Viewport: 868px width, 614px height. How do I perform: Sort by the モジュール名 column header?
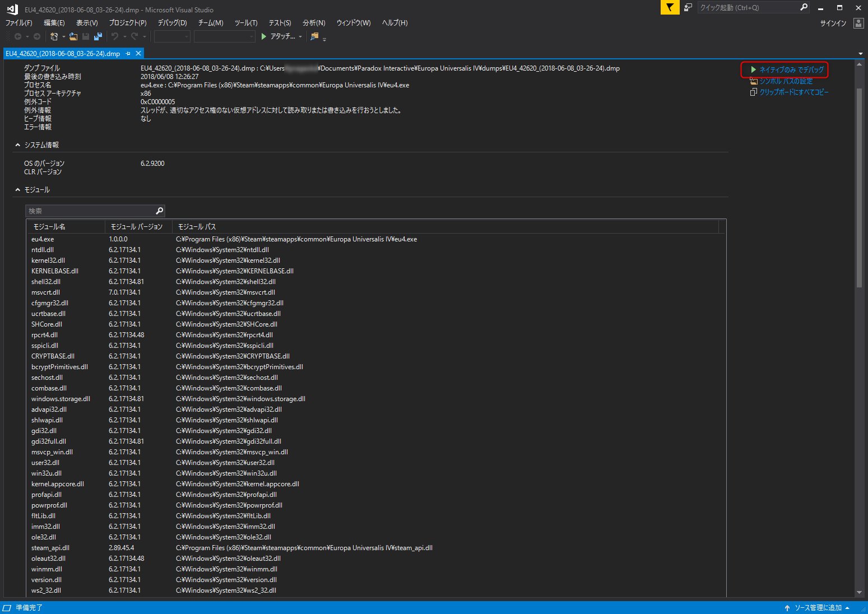point(66,226)
